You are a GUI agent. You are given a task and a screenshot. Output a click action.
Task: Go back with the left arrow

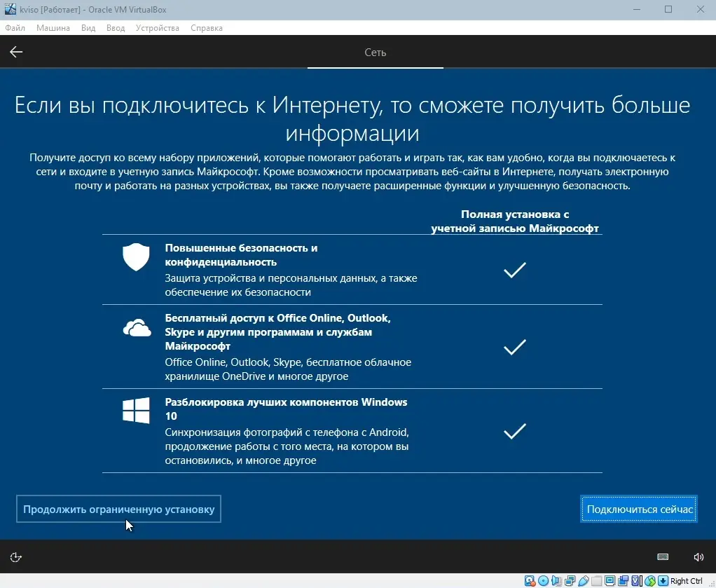16,52
